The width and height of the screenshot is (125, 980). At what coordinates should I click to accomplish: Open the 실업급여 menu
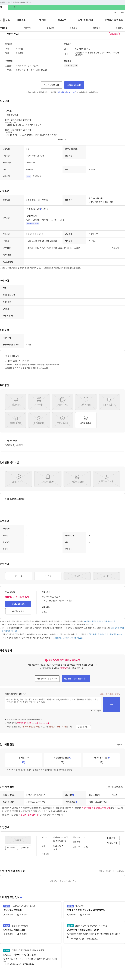point(62,20)
